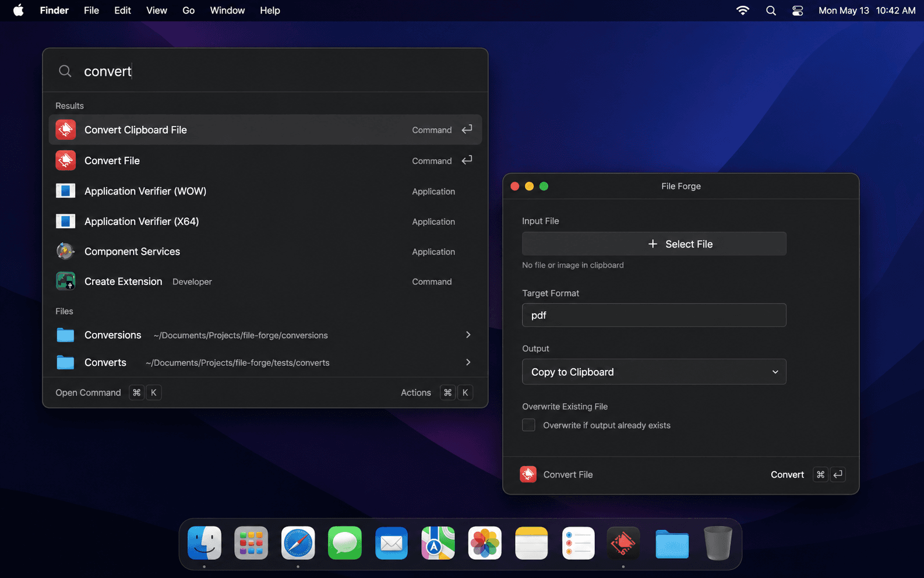Click Actions in launcher footer
The width and height of the screenshot is (924, 578).
pyautogui.click(x=416, y=393)
